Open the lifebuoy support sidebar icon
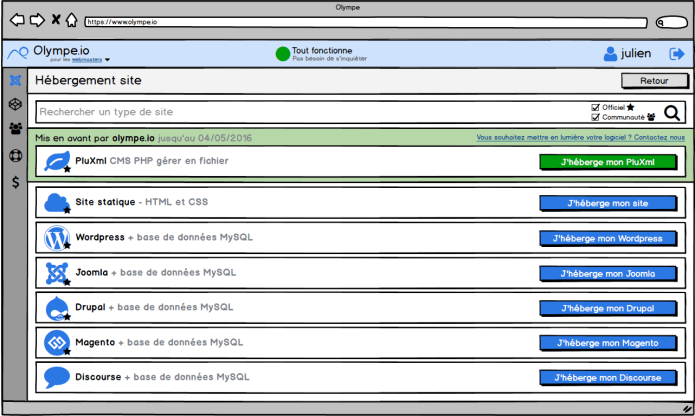This screenshot has width=695, height=416. [16, 156]
